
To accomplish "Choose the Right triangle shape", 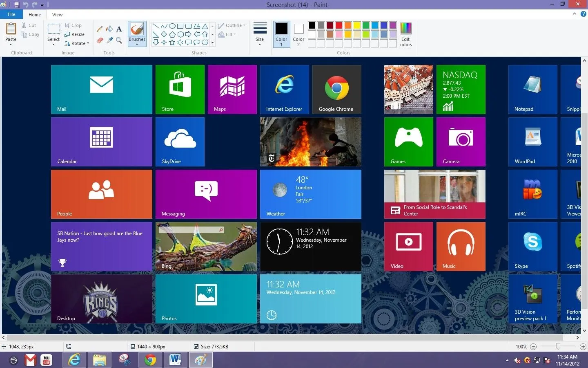I will point(156,34).
